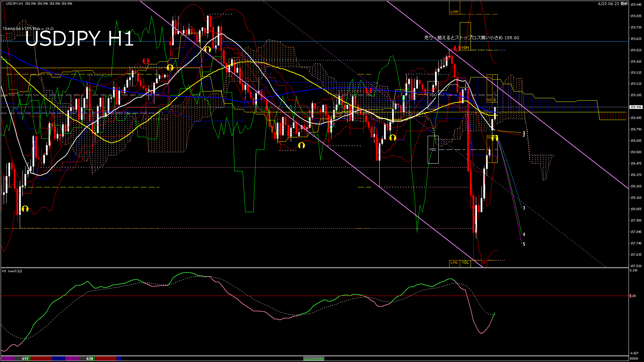
Task: Toggle the macd ON button
Action: point(314,359)
